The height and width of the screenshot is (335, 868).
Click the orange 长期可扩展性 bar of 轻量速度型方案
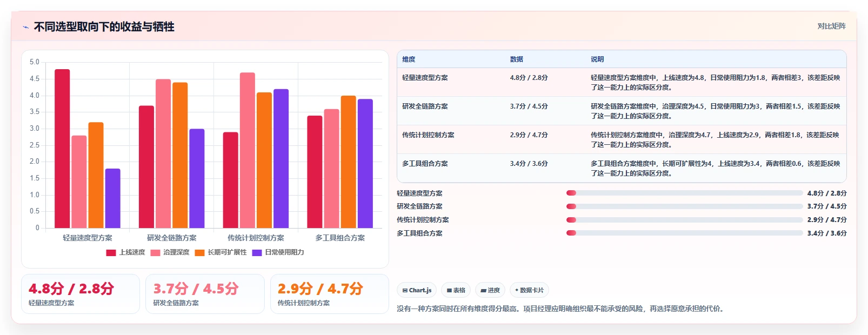(x=96, y=175)
